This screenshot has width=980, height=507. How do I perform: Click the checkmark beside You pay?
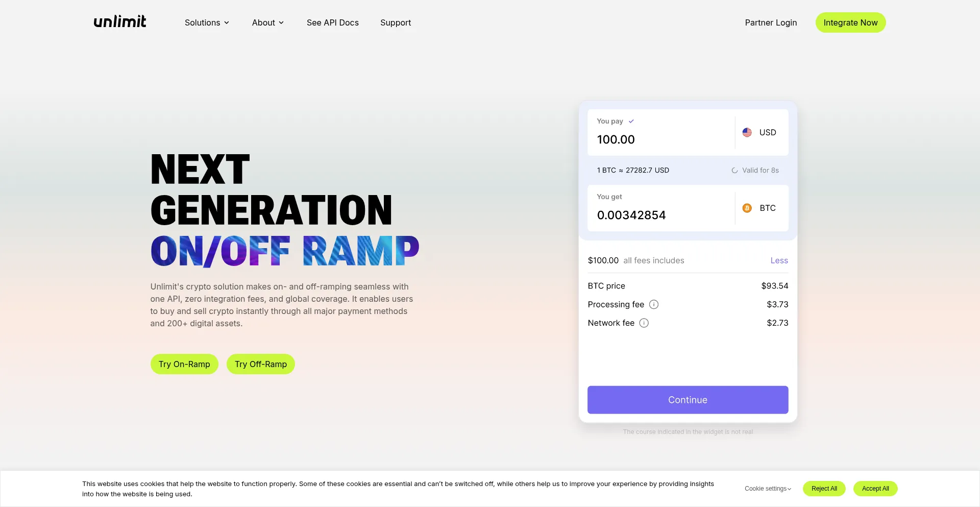pyautogui.click(x=631, y=121)
